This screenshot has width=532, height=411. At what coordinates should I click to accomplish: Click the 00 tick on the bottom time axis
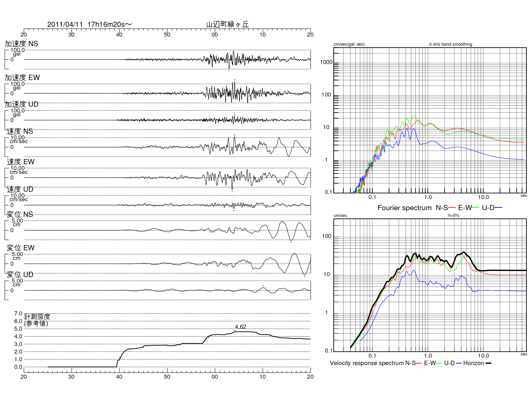click(x=214, y=377)
